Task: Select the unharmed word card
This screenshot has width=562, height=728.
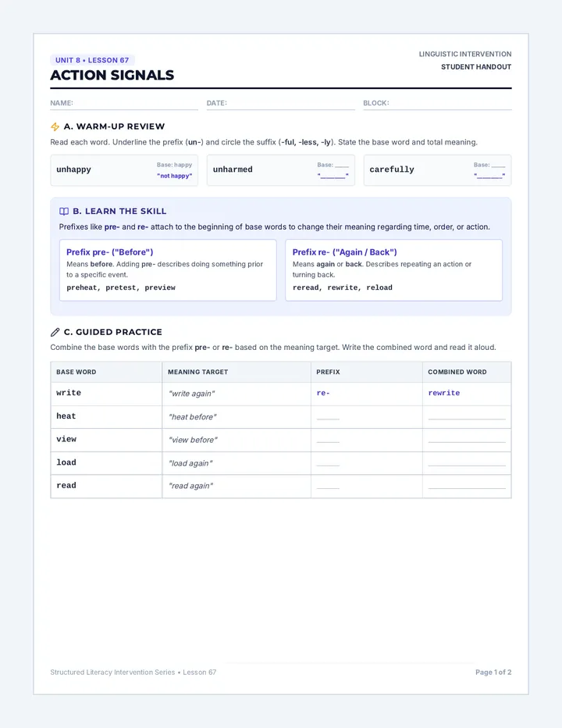Action: point(281,170)
